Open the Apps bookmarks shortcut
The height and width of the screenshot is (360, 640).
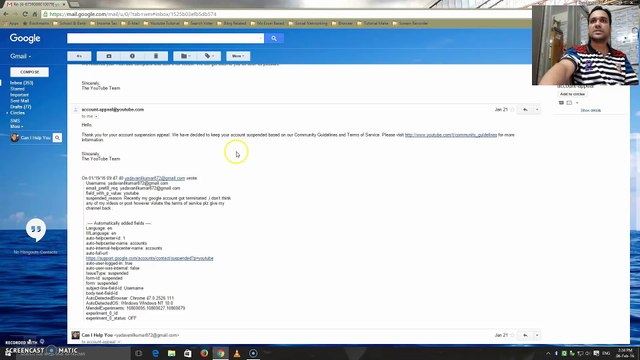pyautogui.click(x=11, y=24)
